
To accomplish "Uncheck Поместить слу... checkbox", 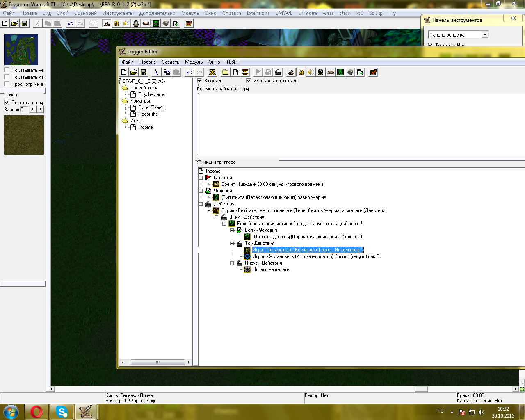I will [7, 103].
